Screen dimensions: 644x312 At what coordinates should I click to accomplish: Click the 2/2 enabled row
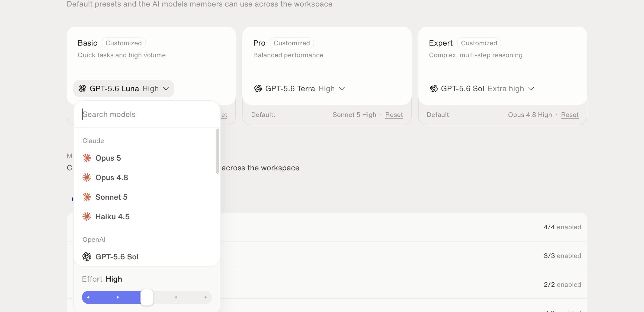click(327, 285)
